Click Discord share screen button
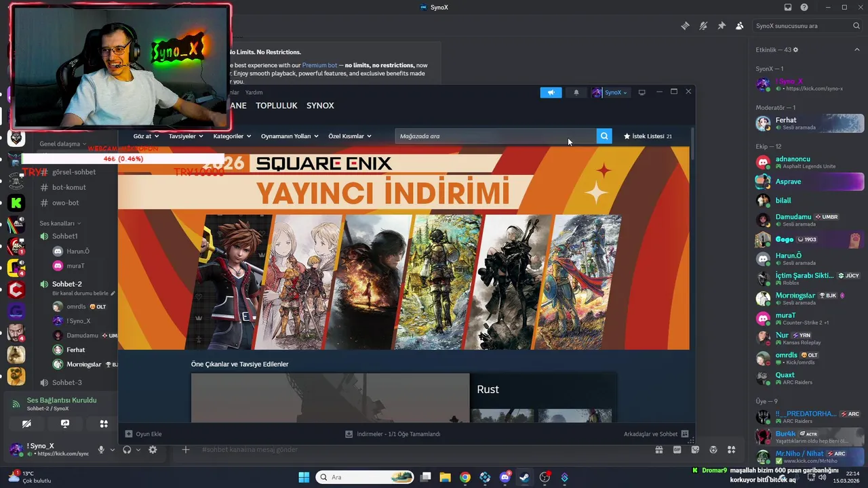Viewport: 868px width, 488px height. pyautogui.click(x=65, y=424)
